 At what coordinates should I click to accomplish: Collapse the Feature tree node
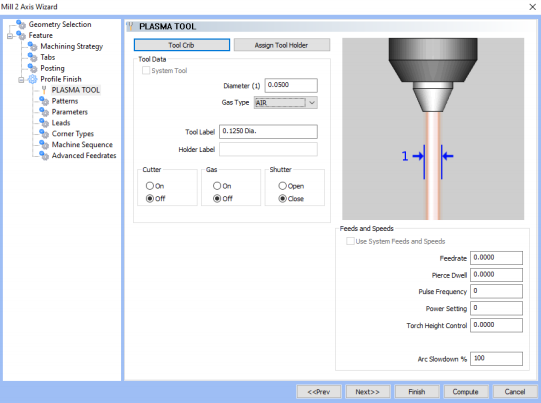coord(10,36)
